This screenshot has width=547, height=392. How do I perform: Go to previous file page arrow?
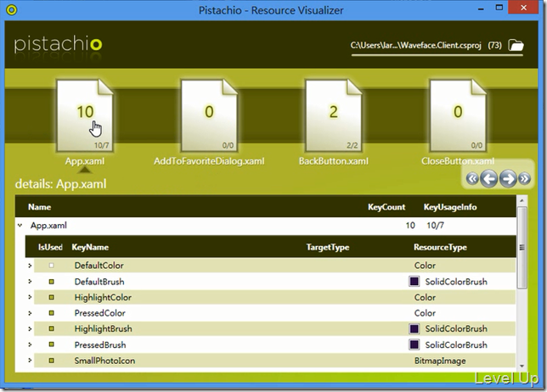488,179
